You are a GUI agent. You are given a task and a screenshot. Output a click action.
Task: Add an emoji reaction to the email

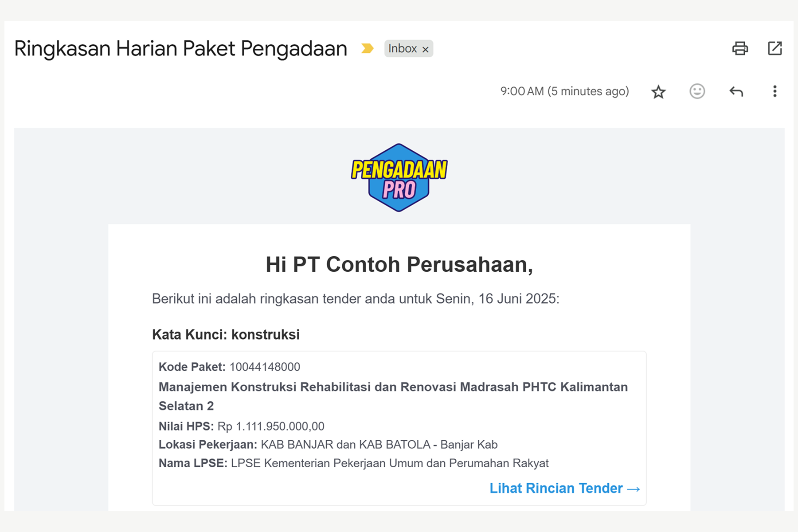[x=697, y=91]
